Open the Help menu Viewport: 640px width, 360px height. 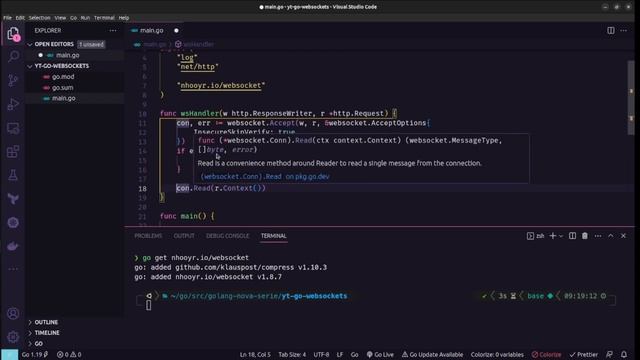tap(124, 18)
